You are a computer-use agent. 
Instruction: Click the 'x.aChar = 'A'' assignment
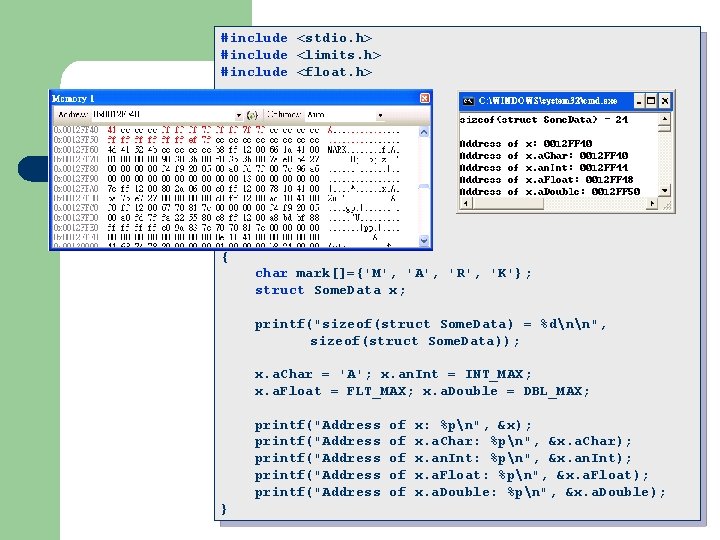[x=313, y=374]
